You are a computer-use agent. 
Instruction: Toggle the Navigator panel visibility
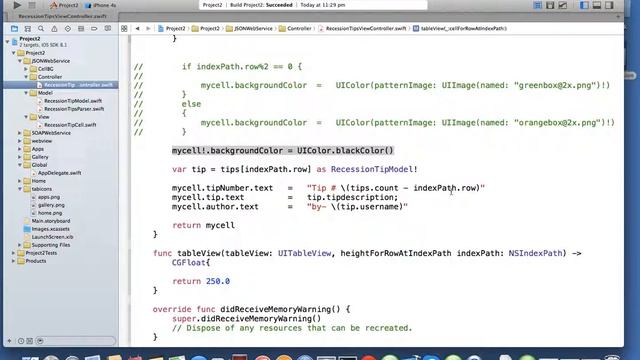(584, 5)
